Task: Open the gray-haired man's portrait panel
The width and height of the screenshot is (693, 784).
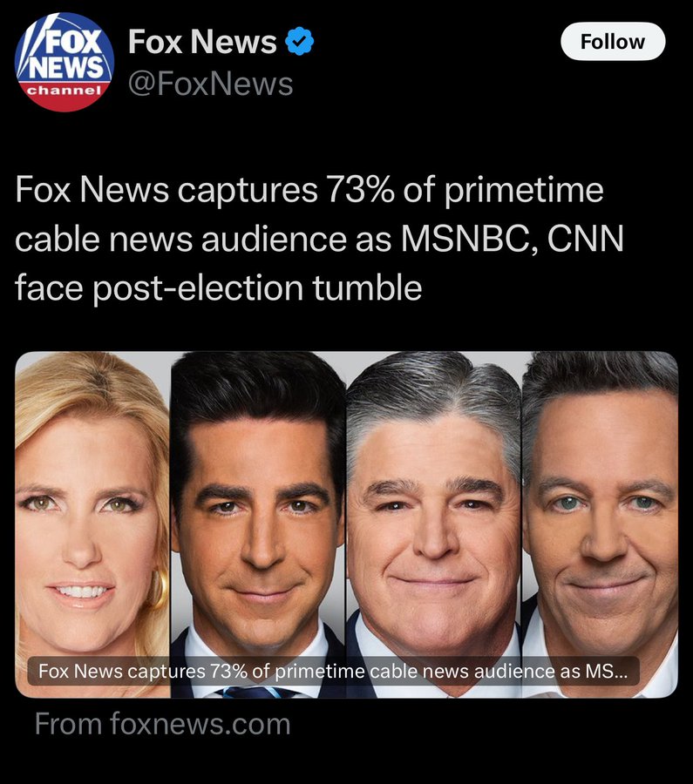Action: [x=434, y=524]
